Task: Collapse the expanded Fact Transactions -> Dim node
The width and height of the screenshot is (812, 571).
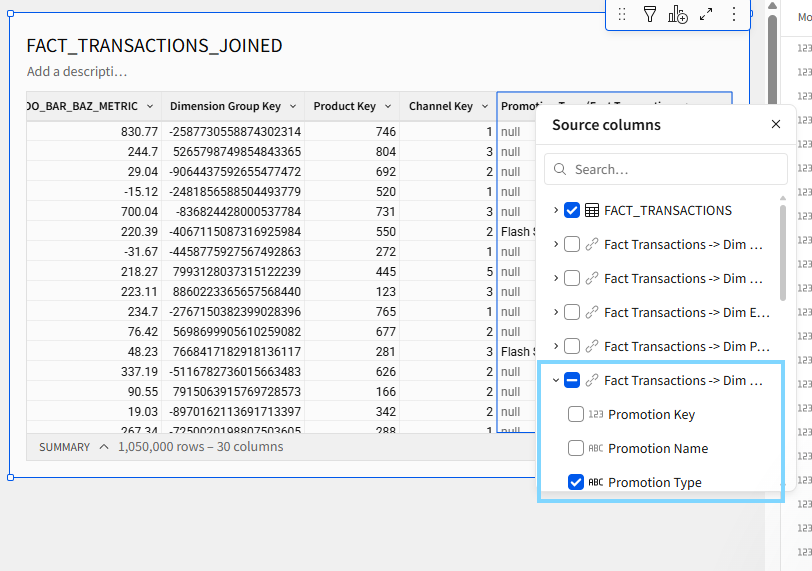Action: pyautogui.click(x=556, y=380)
